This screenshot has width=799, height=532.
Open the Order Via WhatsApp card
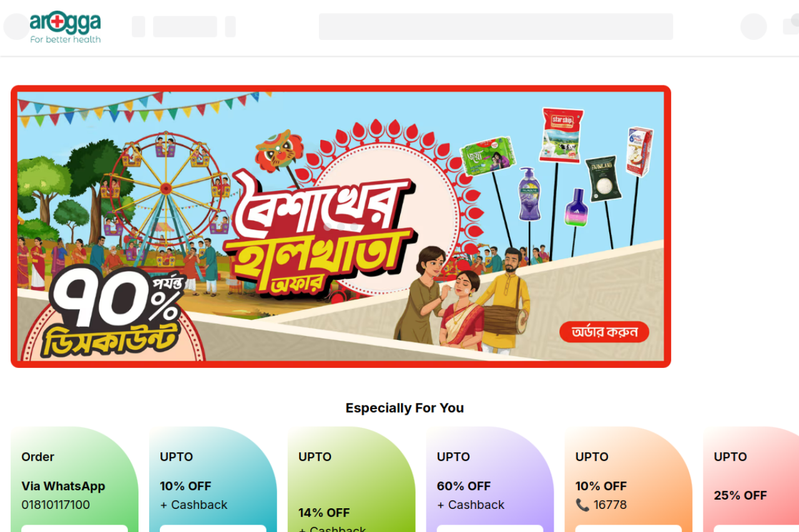[x=74, y=479]
